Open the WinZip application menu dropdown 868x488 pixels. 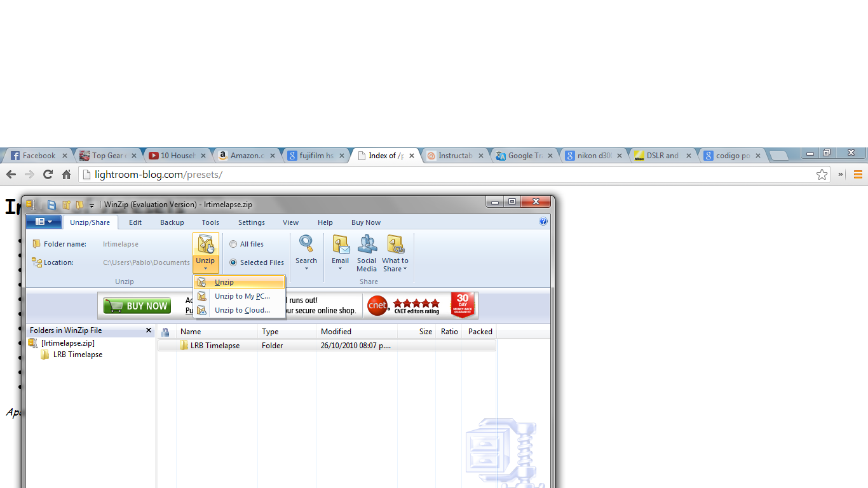(44, 222)
